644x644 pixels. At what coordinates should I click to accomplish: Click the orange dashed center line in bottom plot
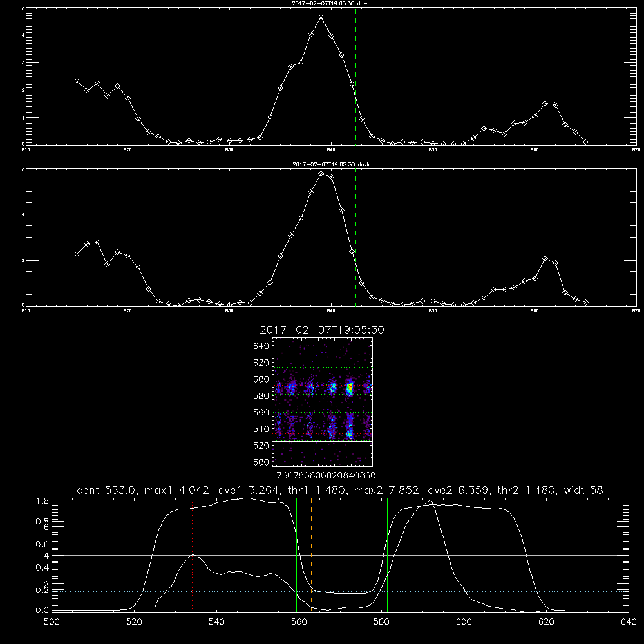[311, 555]
